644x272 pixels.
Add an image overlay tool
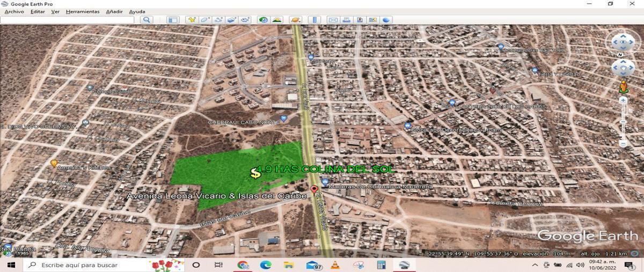(232, 20)
